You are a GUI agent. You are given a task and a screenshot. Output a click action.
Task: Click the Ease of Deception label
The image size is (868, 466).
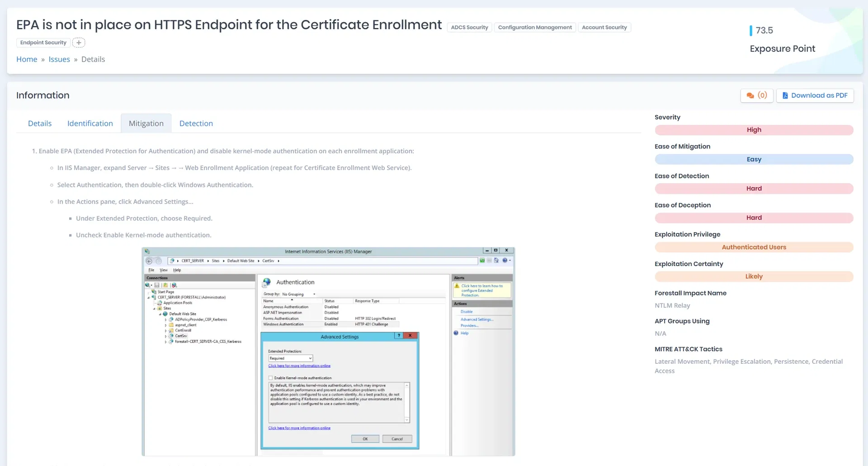pyautogui.click(x=683, y=205)
